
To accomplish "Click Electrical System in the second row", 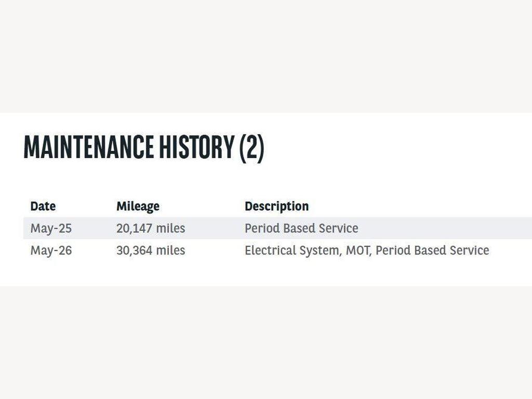I will click(292, 250).
